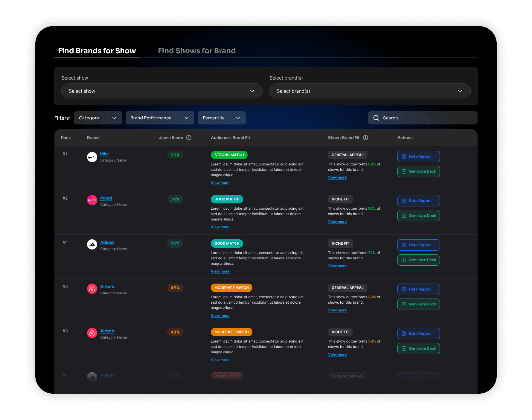Click Data Report in Airbnb 35% row
532x420 pixels.
coord(418,289)
